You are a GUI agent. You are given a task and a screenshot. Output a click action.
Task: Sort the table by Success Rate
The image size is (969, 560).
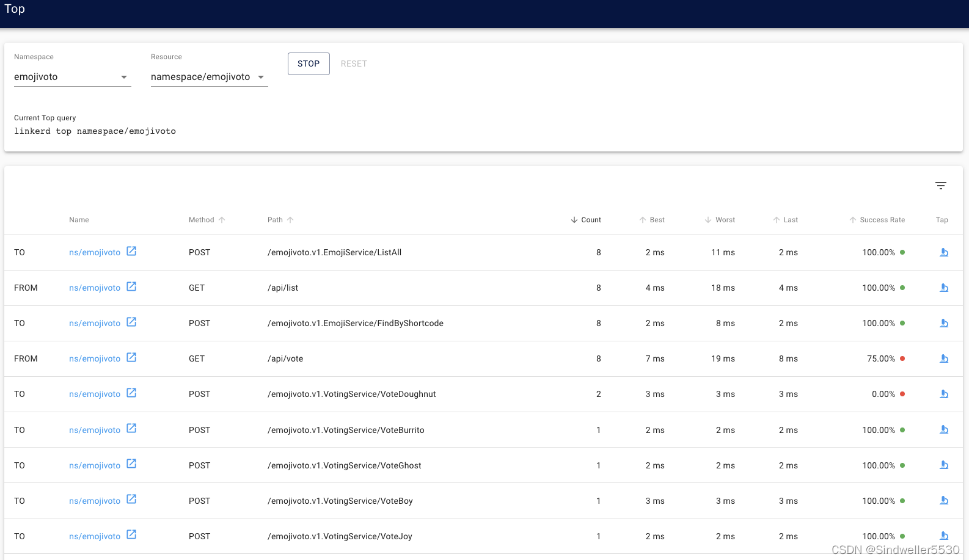pyautogui.click(x=882, y=220)
